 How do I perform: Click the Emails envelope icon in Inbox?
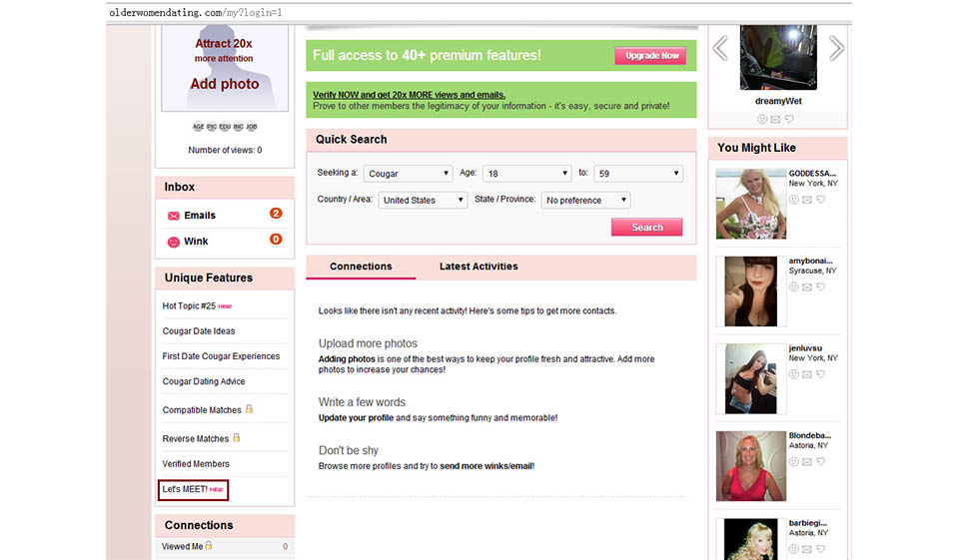tap(174, 216)
